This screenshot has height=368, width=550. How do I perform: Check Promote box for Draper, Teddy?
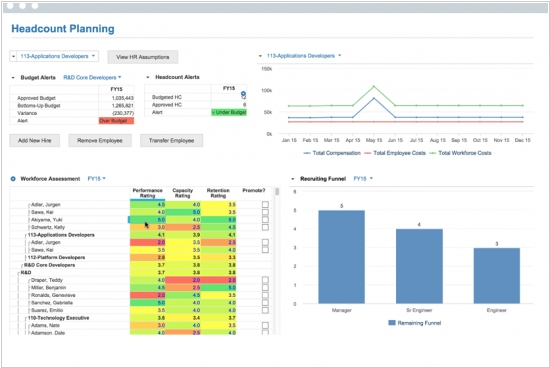click(x=265, y=280)
